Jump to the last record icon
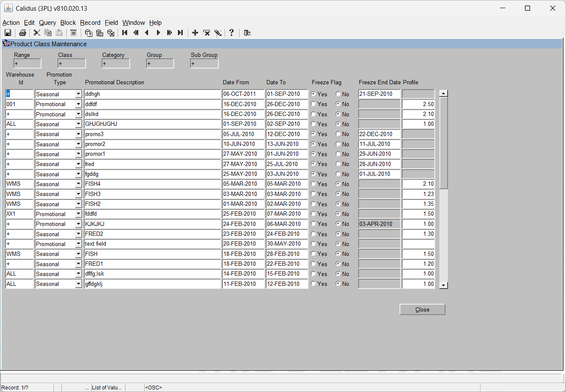 pos(181,33)
